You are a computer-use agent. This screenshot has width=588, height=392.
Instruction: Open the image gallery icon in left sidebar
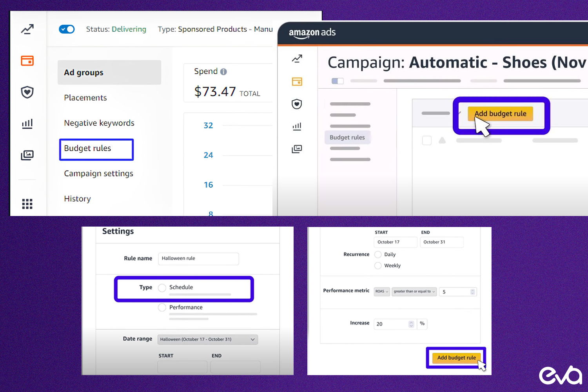pos(27,155)
